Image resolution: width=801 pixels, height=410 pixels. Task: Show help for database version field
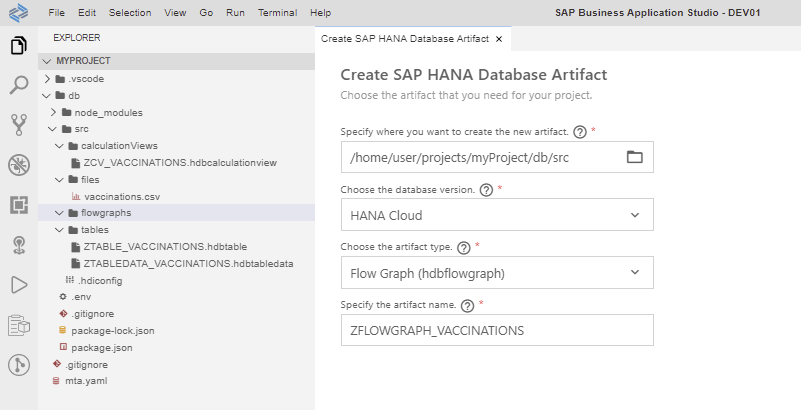486,190
